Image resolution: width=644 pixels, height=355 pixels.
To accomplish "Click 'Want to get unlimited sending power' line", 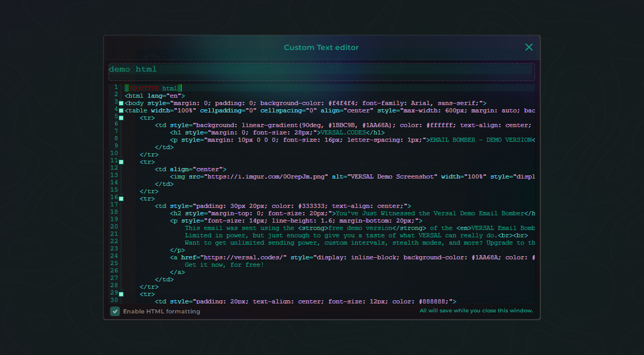I will pos(360,243).
